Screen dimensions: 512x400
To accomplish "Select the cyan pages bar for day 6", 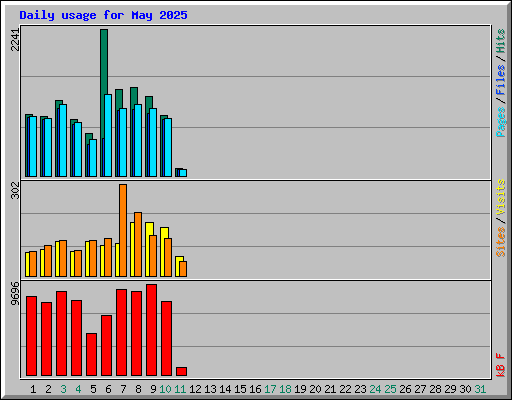I will click(x=108, y=135).
